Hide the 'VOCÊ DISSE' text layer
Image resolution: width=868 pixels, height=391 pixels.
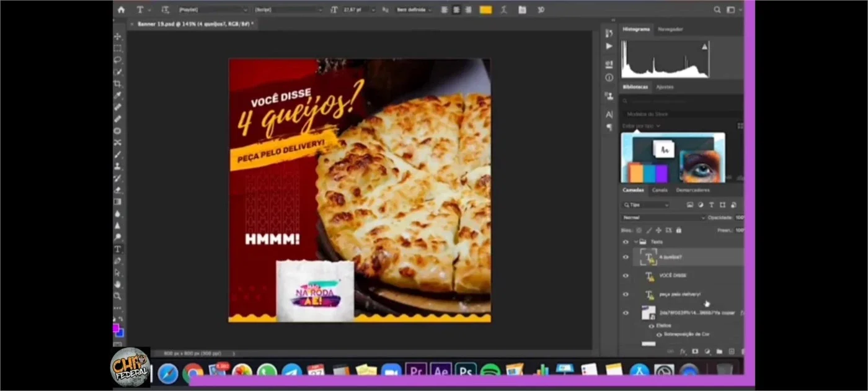click(626, 276)
